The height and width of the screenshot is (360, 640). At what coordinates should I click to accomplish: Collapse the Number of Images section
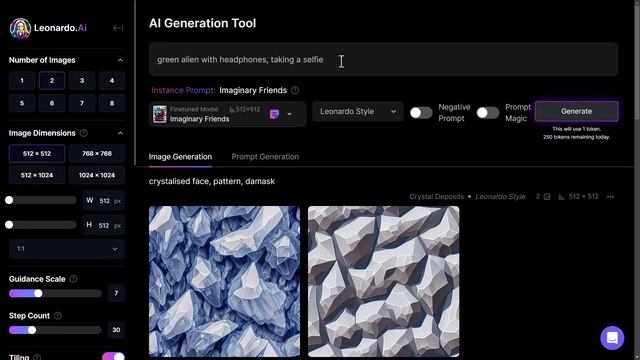tap(120, 60)
